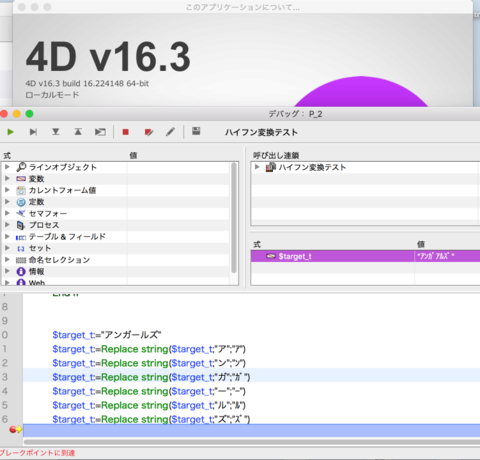Viewport: 480px width, 460px height.
Task: Expand the 定数 tree node
Action: 7,202
